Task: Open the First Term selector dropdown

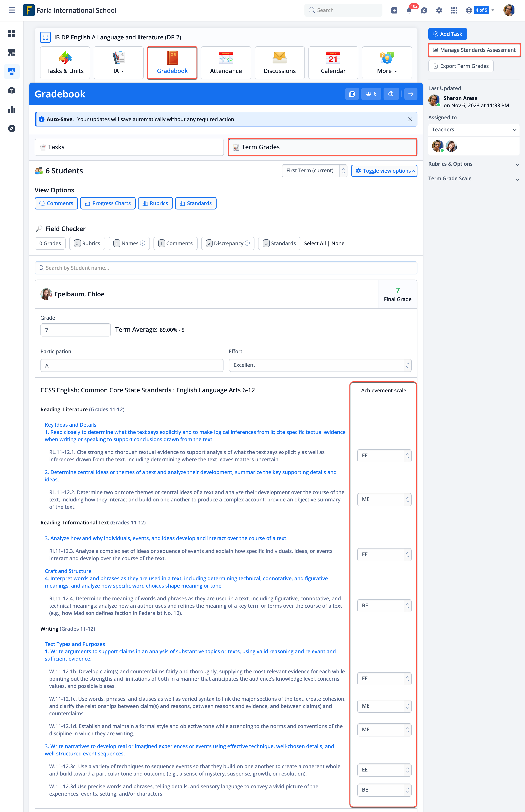Action: point(314,171)
